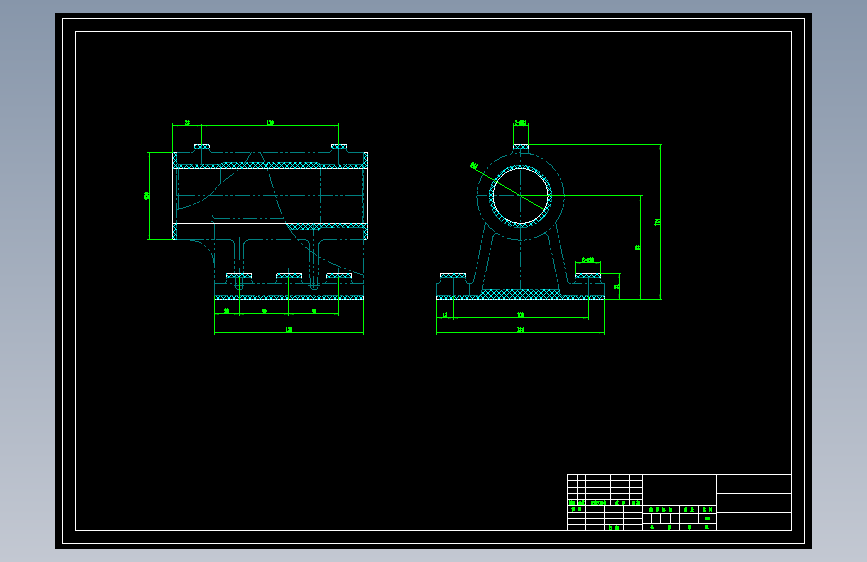Select the dimension text above the end view's top boss
867x562 pixels.
coord(521,123)
